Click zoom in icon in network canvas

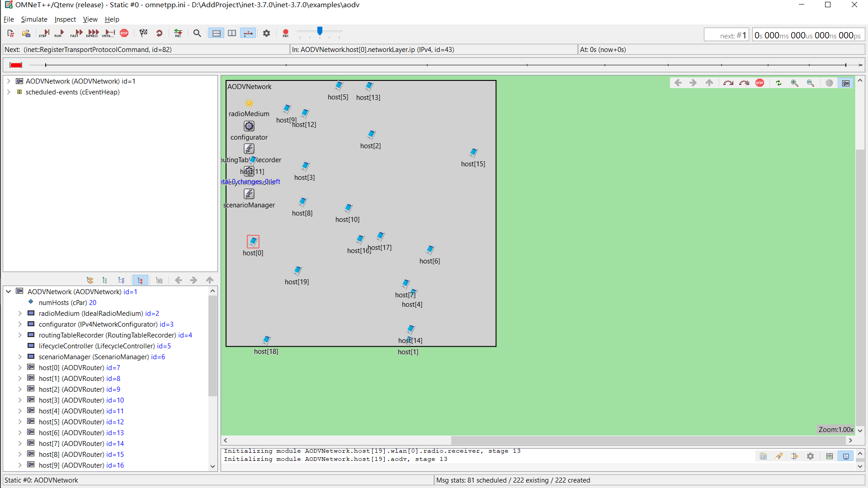794,83
